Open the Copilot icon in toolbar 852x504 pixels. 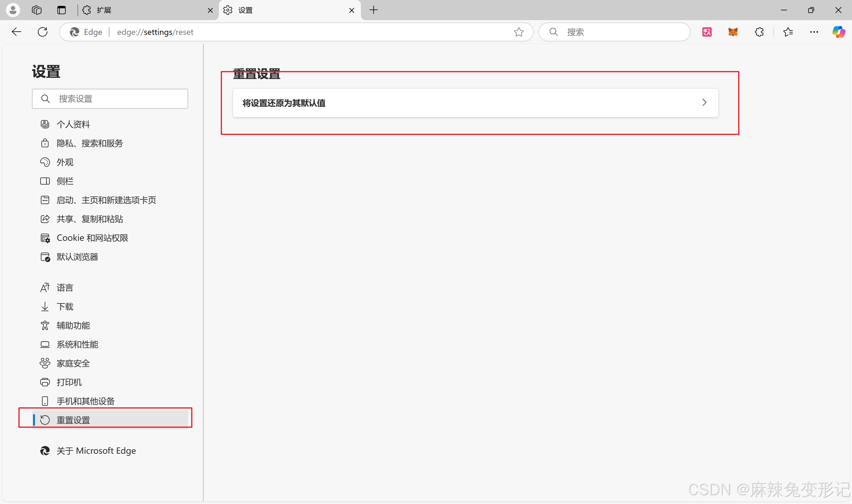click(838, 32)
